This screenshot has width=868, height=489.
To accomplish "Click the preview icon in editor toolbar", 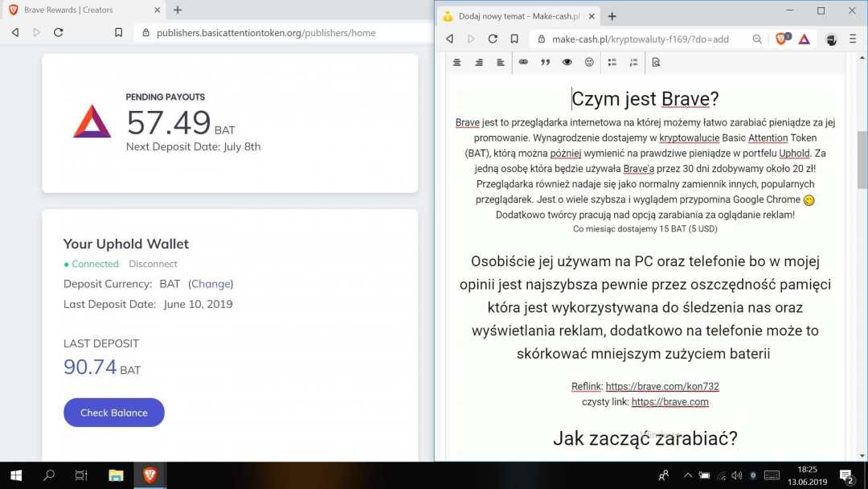I will [x=656, y=62].
